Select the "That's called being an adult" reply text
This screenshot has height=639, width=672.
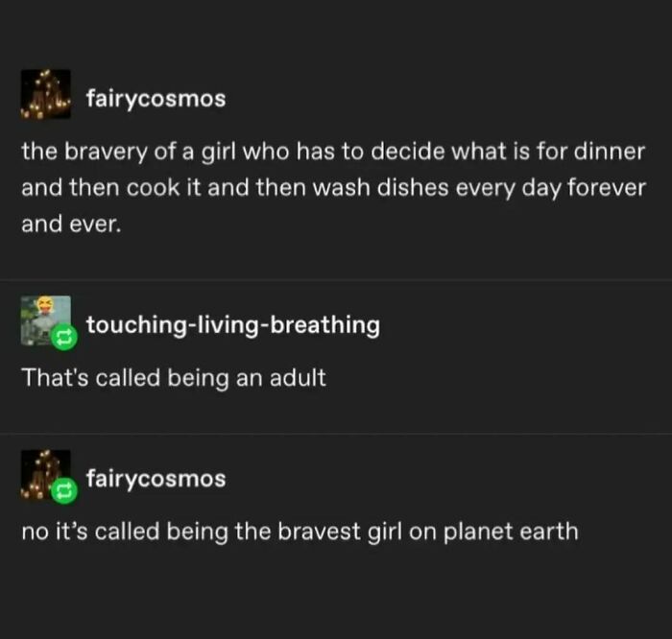[x=174, y=377]
